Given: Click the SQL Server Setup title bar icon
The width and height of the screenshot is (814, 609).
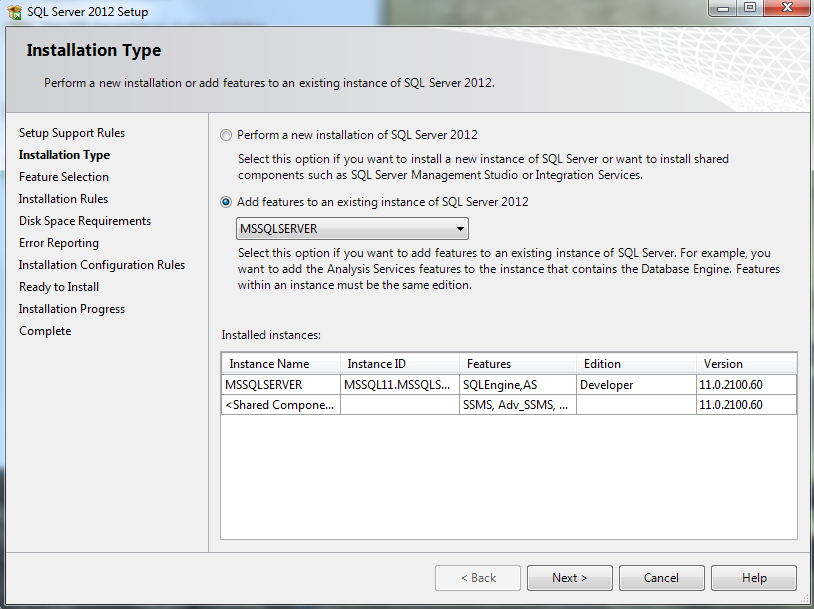Looking at the screenshot, I should pyautogui.click(x=15, y=11).
